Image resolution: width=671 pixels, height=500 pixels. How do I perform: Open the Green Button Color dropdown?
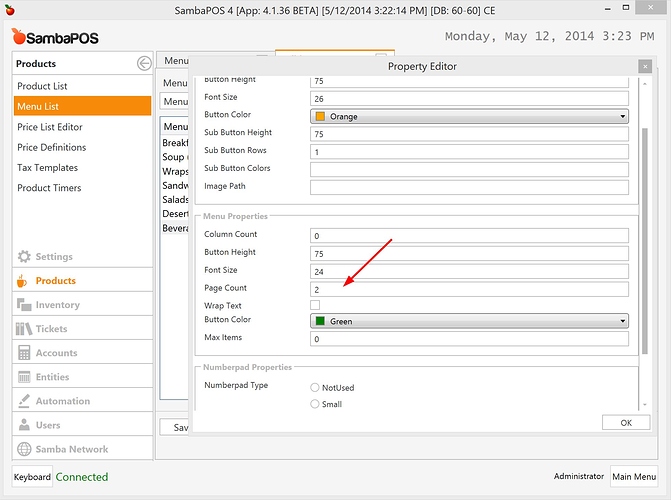click(469, 321)
